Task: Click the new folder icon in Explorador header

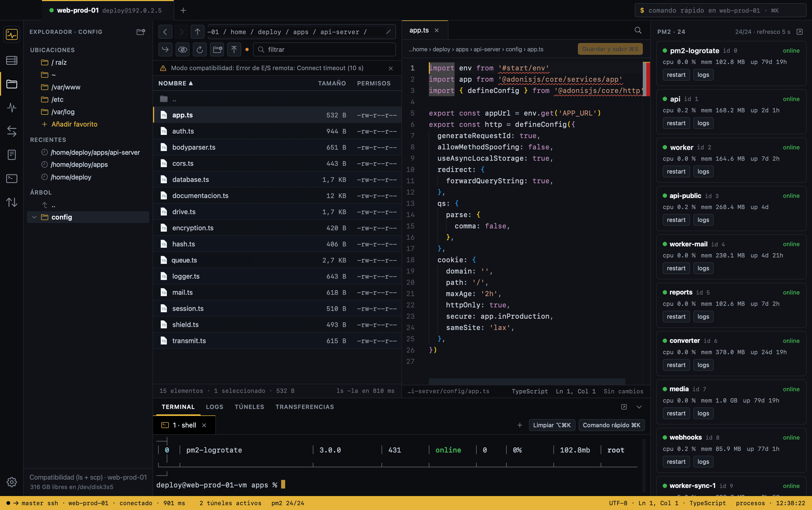Action: (x=140, y=32)
